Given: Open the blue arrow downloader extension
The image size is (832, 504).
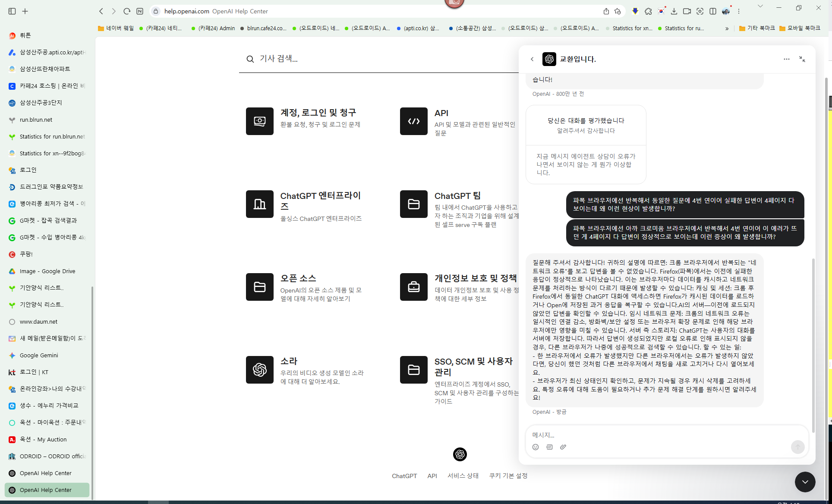Looking at the screenshot, I should tap(635, 11).
